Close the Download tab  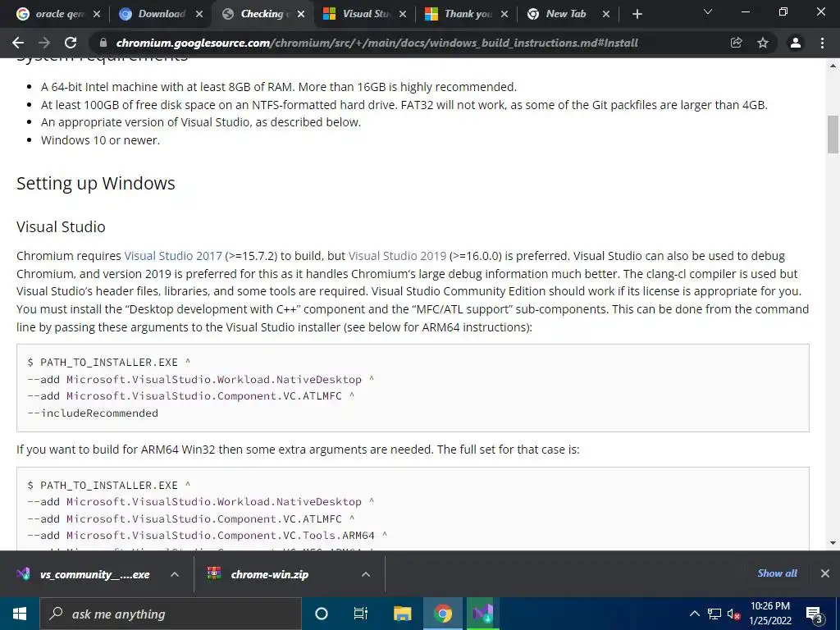click(x=199, y=14)
